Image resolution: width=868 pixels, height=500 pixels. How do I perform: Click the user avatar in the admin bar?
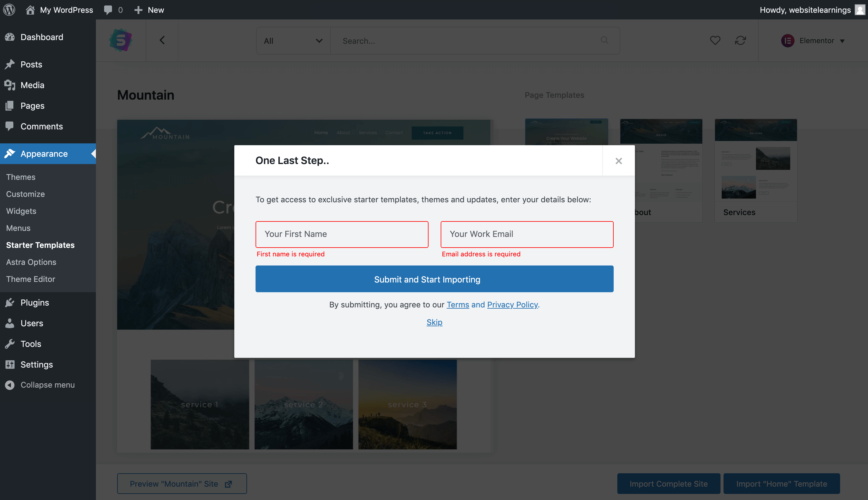pos(860,10)
